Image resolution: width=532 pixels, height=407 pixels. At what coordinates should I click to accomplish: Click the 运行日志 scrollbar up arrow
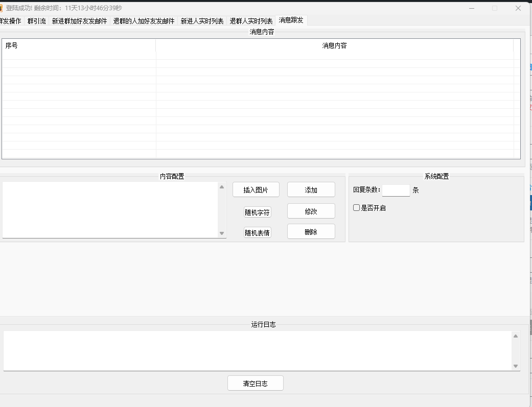(515, 336)
